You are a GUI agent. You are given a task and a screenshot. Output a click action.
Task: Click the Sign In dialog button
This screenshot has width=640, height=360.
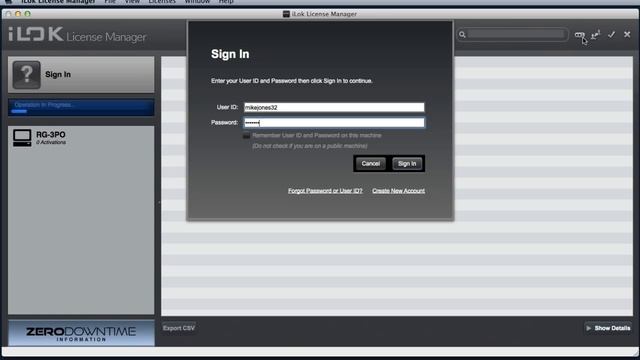point(407,164)
